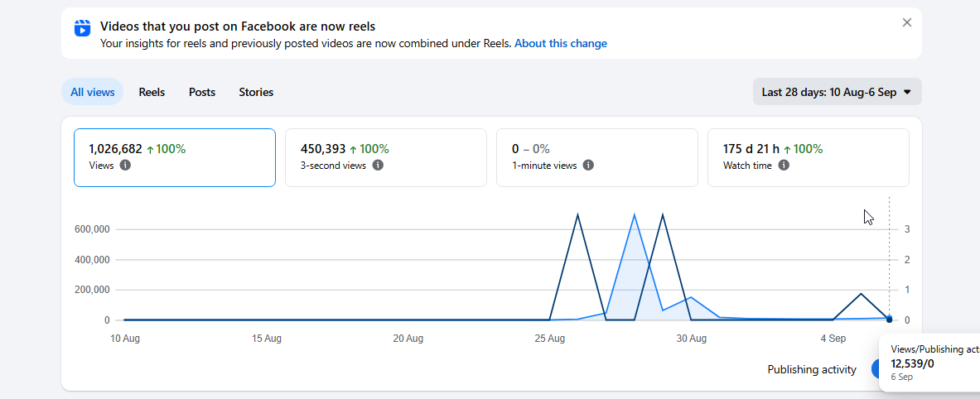980x399 pixels.
Task: Click the 1-minute views info icon
Action: click(588, 166)
